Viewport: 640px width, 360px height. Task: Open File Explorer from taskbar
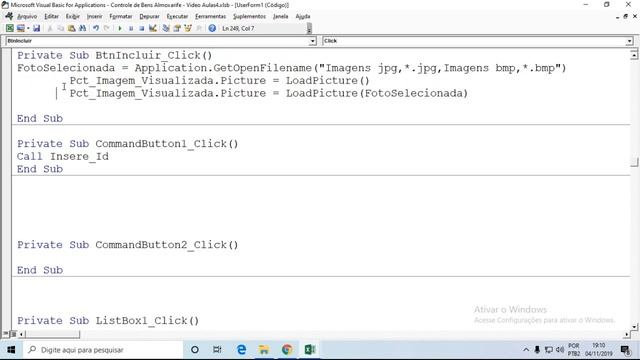(x=264, y=350)
